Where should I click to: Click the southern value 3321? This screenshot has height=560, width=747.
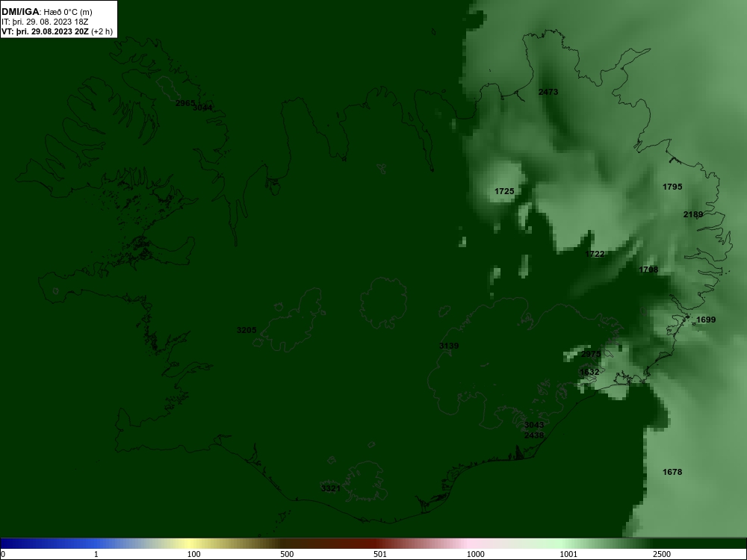[331, 488]
